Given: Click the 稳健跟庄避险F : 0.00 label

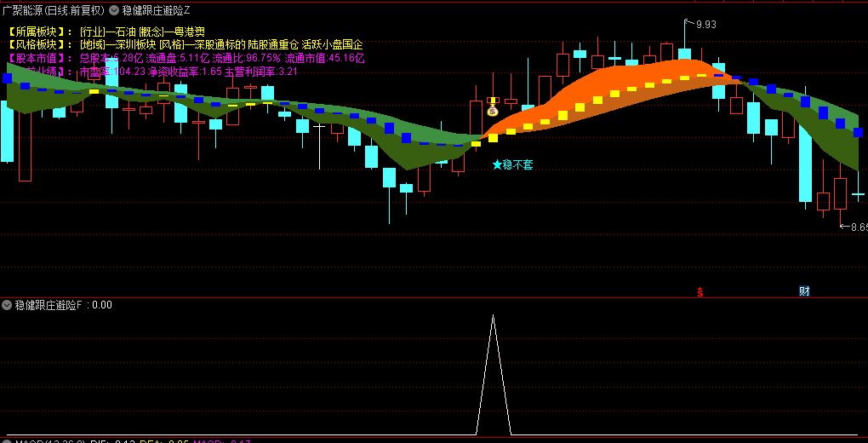Looking at the screenshot, I should [63, 304].
